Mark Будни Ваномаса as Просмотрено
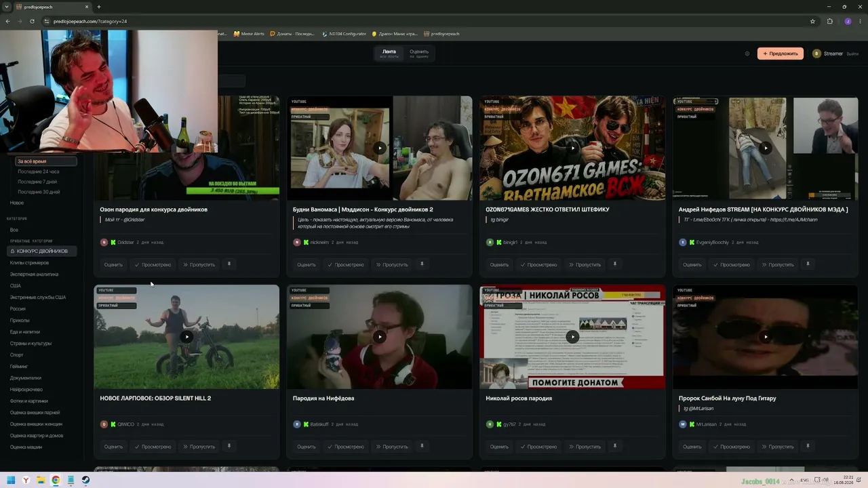 coord(345,264)
